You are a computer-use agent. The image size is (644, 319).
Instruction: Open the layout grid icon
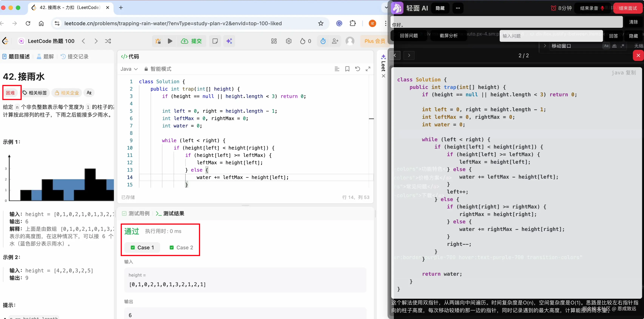[274, 41]
